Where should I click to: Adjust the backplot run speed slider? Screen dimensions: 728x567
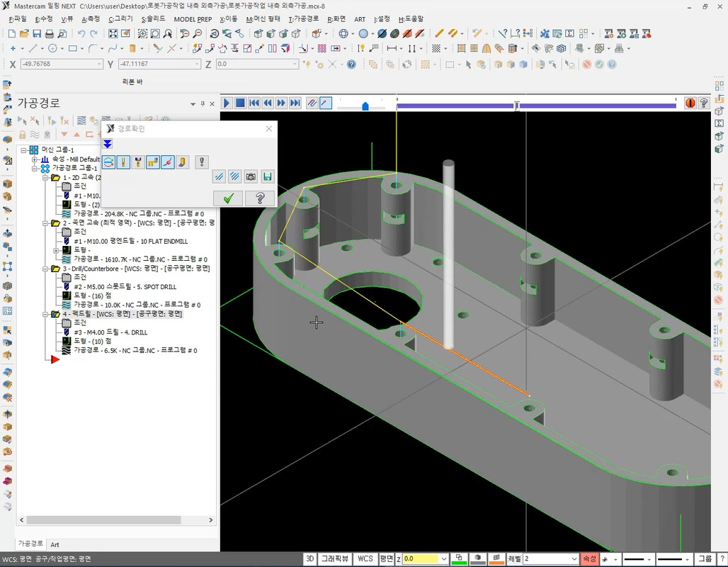(365, 106)
